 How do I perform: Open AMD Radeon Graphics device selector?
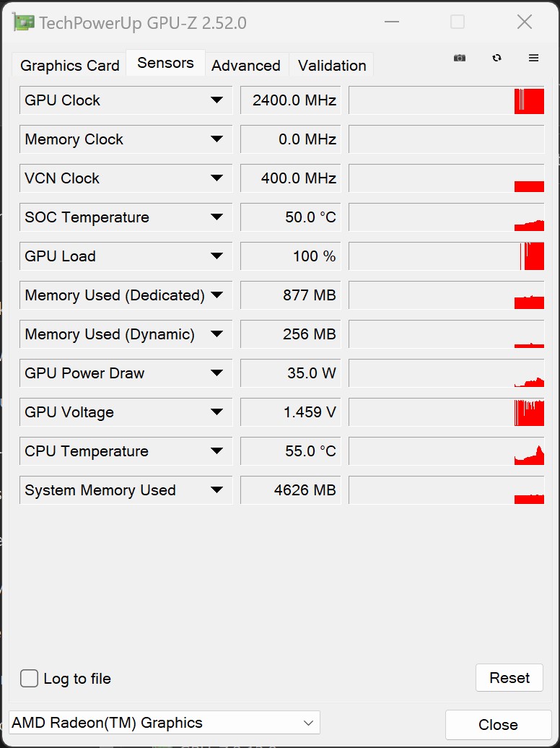tap(164, 723)
